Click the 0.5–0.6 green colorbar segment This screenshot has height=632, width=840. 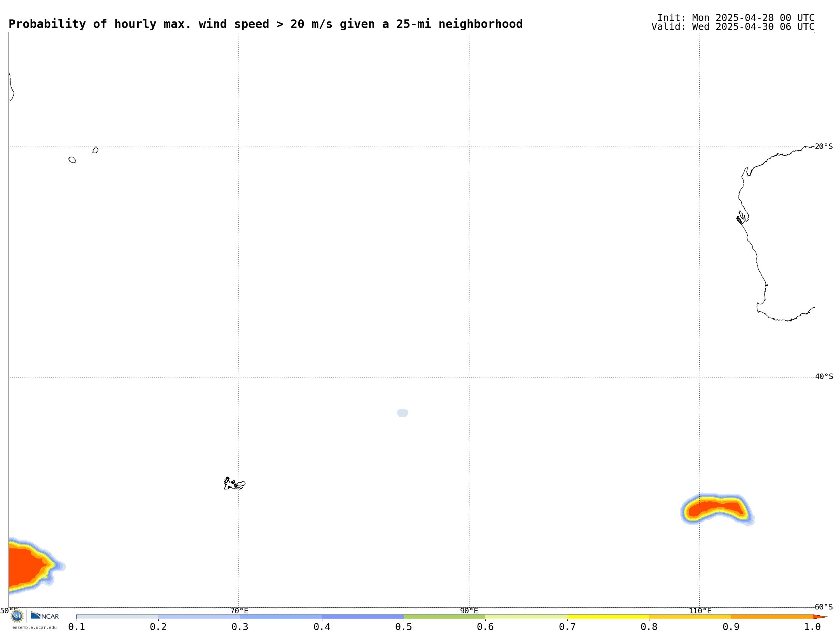[444, 617]
